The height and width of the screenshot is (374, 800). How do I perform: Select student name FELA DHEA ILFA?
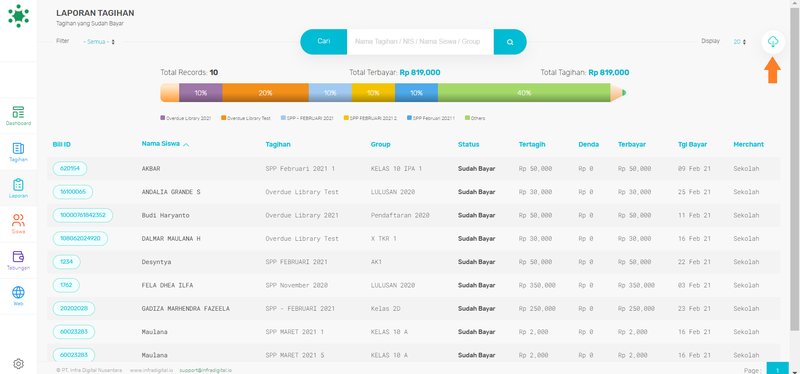point(167,285)
